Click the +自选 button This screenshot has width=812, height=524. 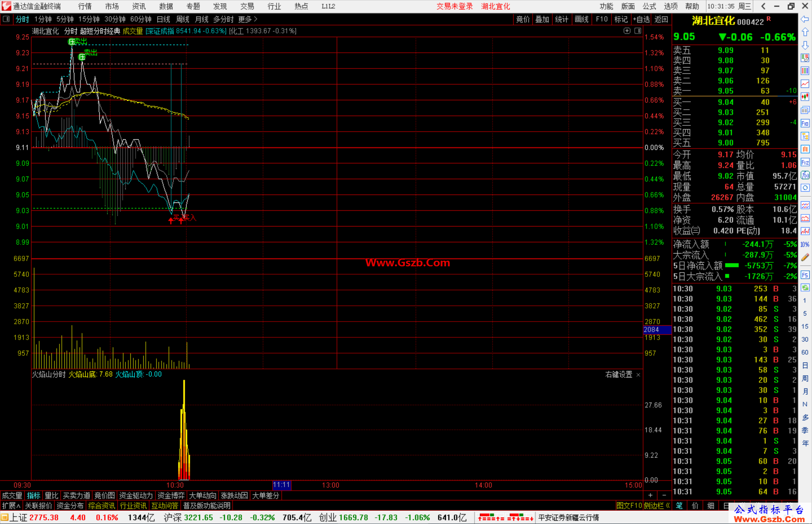[x=641, y=19]
